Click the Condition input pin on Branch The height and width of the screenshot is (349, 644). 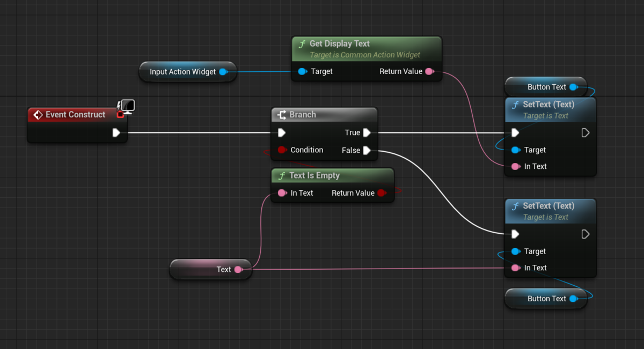[x=282, y=150]
